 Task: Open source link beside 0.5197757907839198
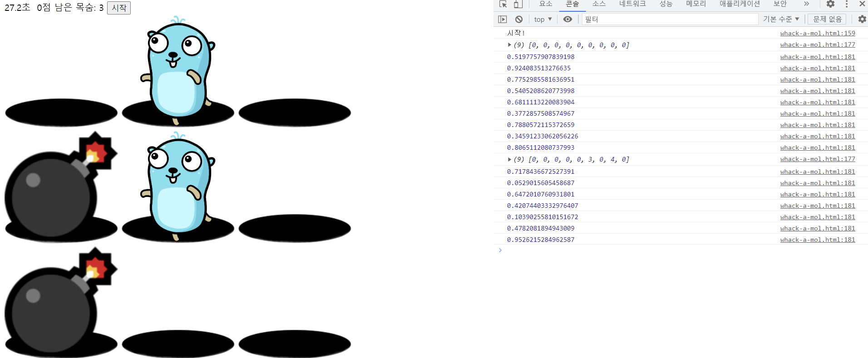(818, 57)
